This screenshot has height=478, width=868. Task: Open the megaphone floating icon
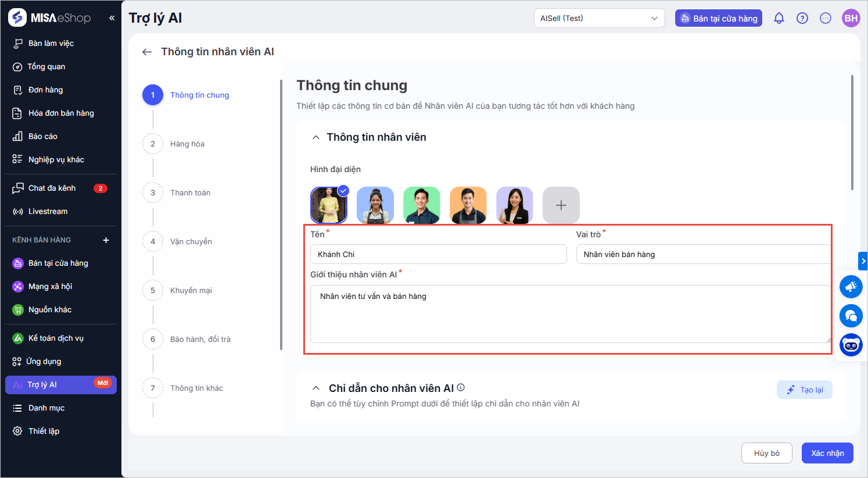click(x=851, y=287)
